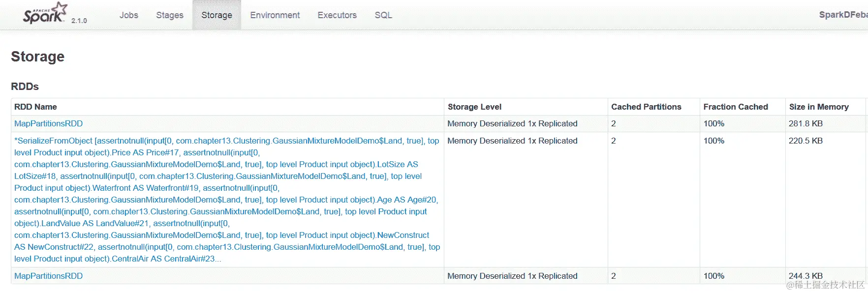The width and height of the screenshot is (868, 293).
Task: Click the Cached Partitions column header
Action: [x=646, y=107]
